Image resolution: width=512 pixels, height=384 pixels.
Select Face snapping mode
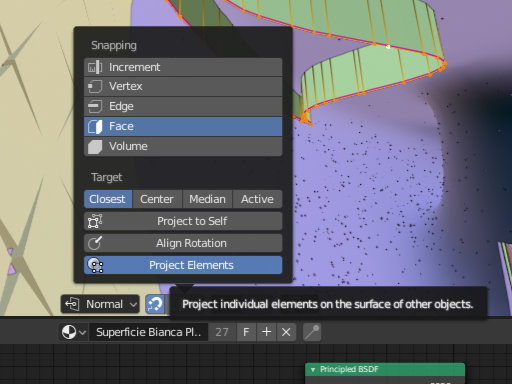pos(183,126)
